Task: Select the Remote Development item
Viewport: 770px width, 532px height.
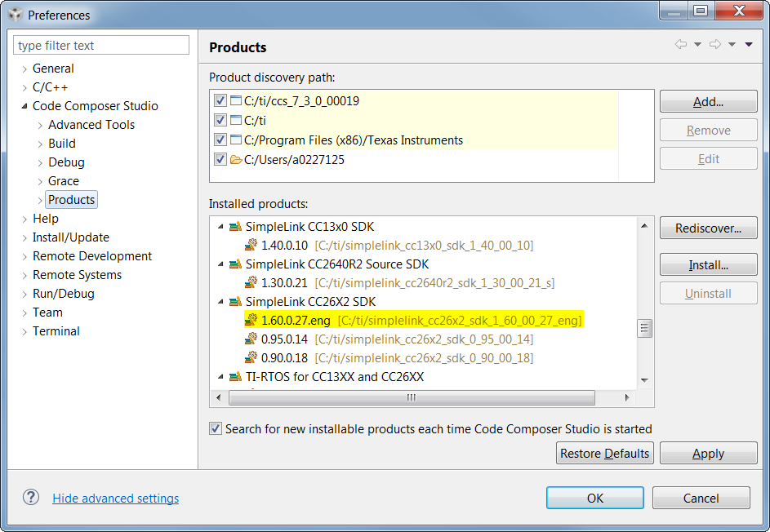Action: pos(91,255)
